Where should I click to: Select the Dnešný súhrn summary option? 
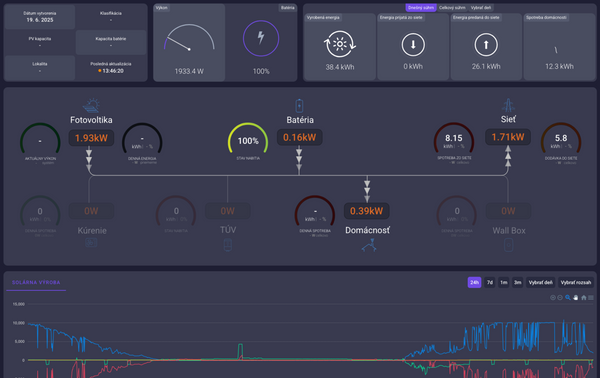421,8
